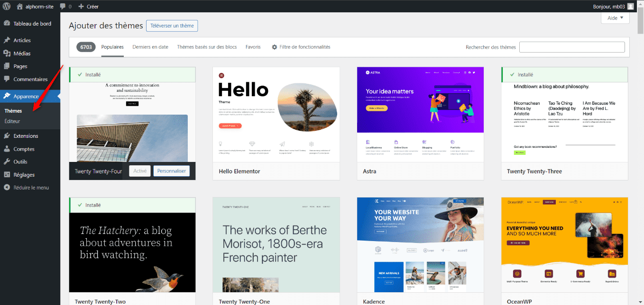Click the Réglages settings icon
The width and height of the screenshot is (644, 305).
[7, 175]
